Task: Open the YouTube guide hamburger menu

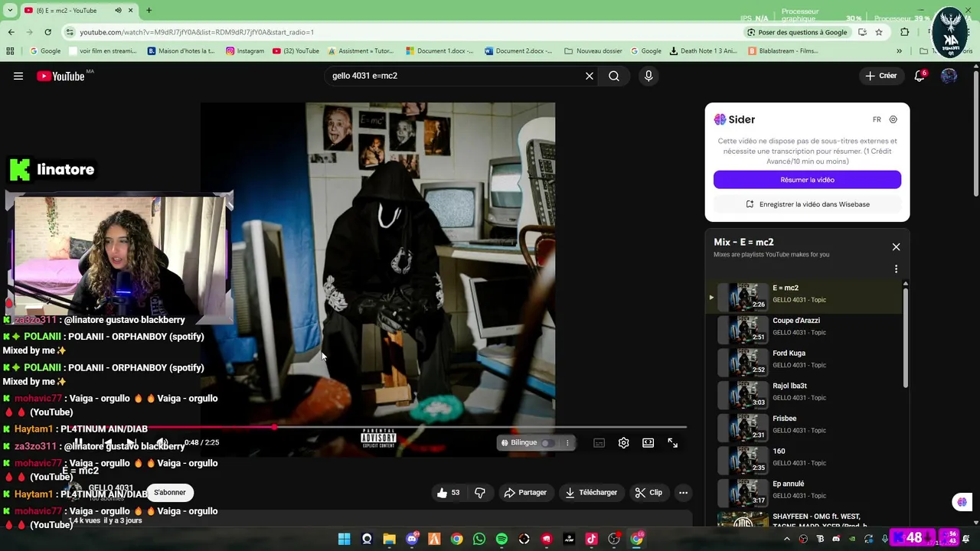Action: click(x=18, y=76)
